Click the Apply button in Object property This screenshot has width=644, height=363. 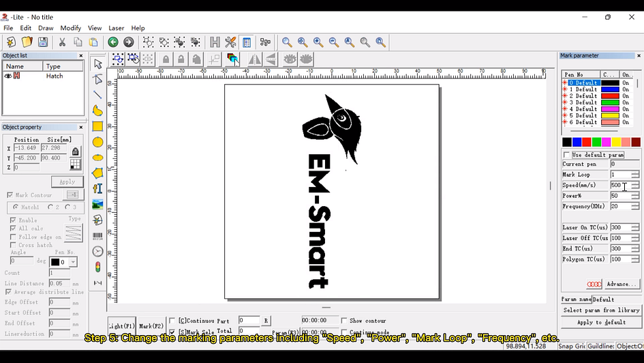pyautogui.click(x=67, y=181)
